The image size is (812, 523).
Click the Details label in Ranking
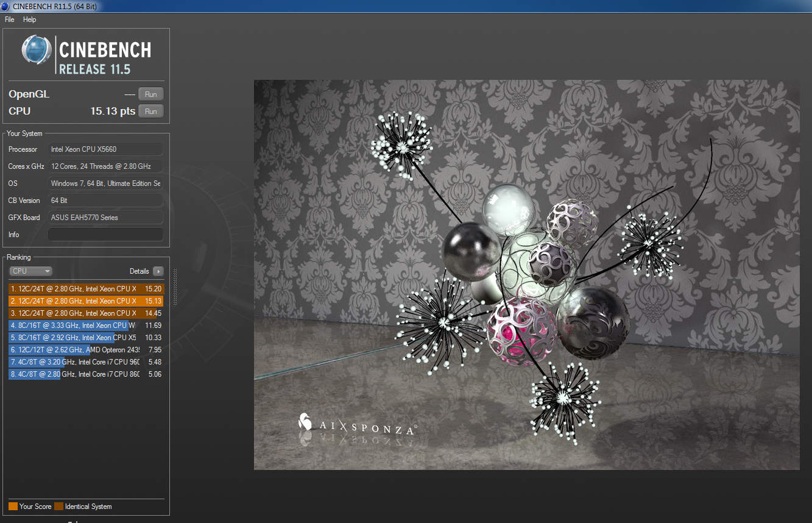(139, 271)
